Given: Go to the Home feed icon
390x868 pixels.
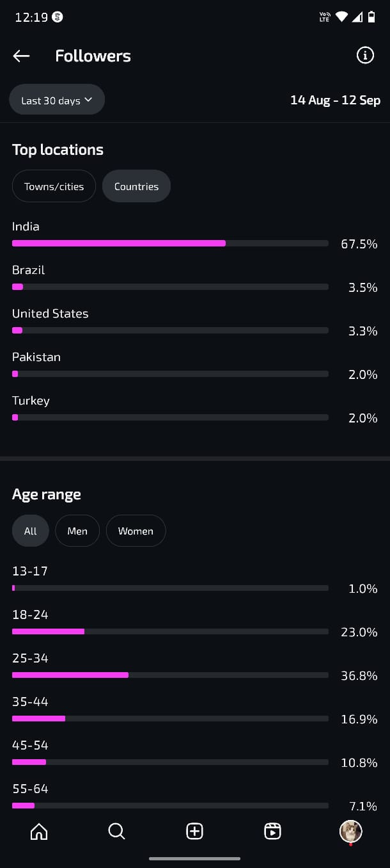Looking at the screenshot, I should pos(39,832).
